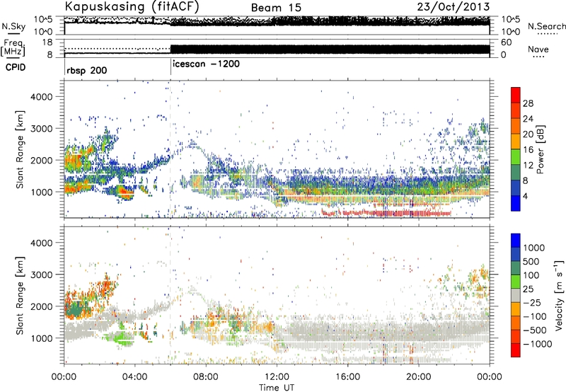The image size is (566, 392).
Task: Click the 18 tick on frequency axis
Action: coord(47,42)
